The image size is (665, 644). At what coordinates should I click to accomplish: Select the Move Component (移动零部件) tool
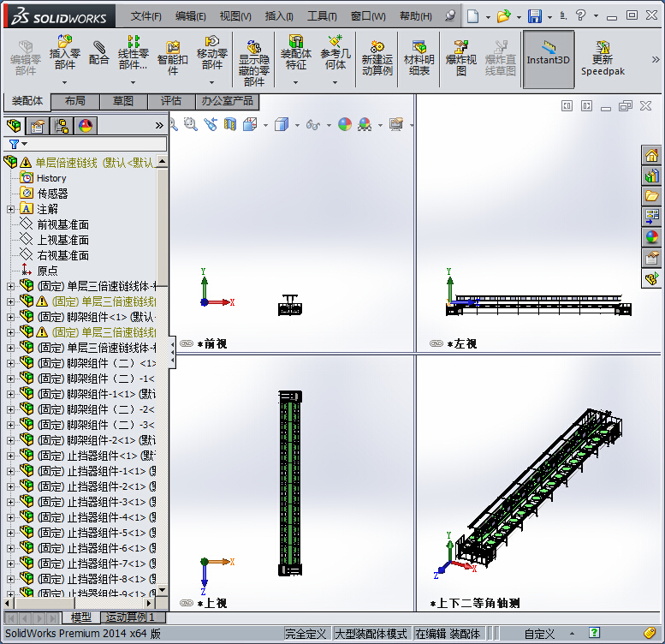pos(212,53)
